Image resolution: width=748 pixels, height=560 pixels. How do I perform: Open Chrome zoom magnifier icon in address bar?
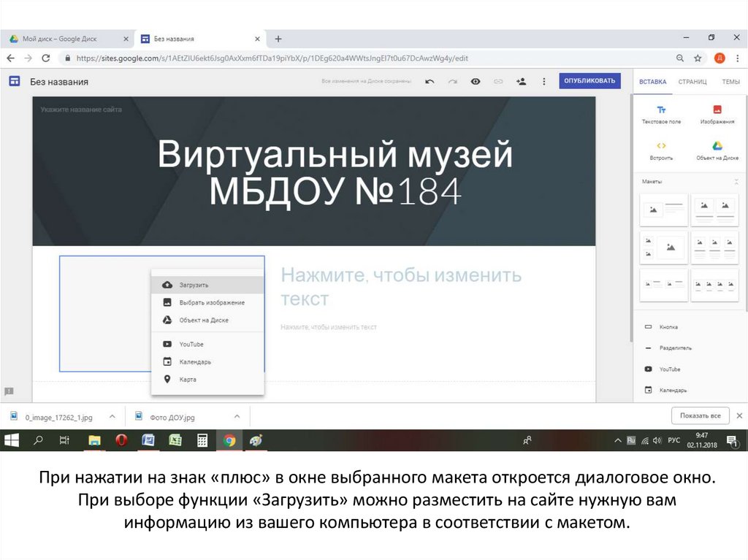click(x=680, y=58)
